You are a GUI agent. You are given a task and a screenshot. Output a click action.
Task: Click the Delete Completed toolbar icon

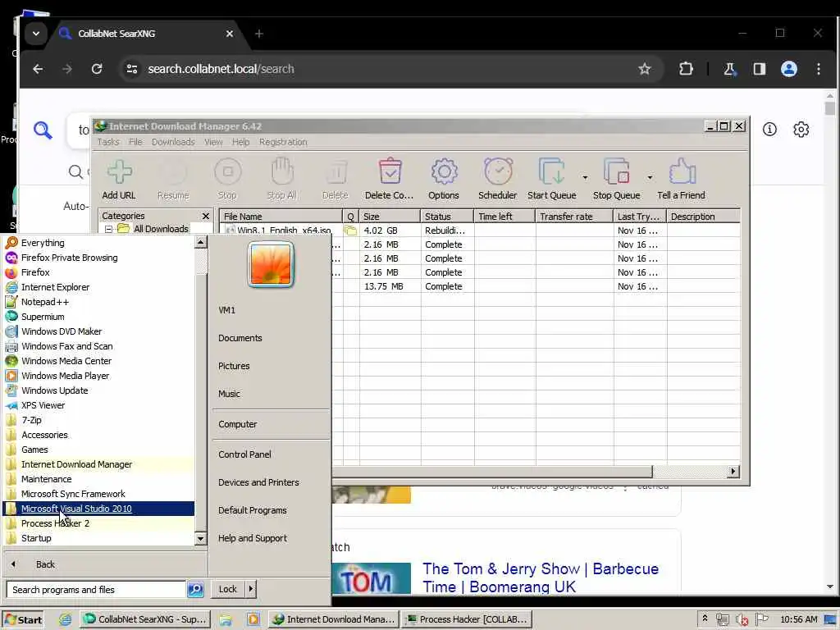point(390,179)
